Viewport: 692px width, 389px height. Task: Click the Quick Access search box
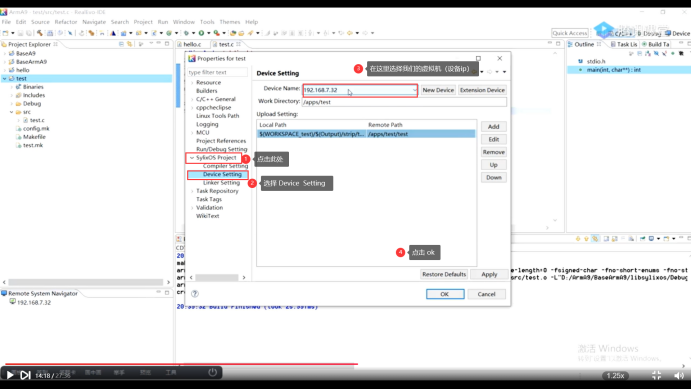pyautogui.click(x=570, y=33)
